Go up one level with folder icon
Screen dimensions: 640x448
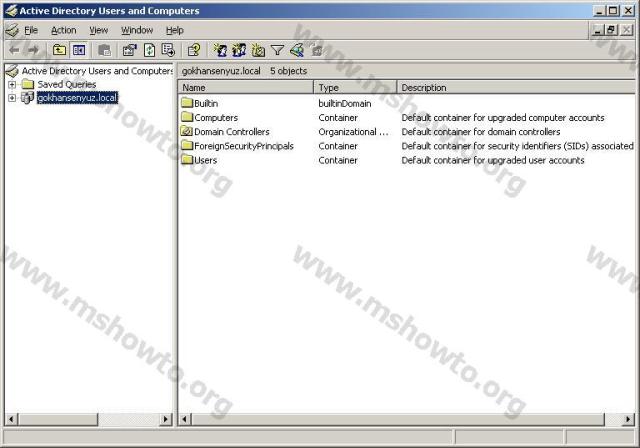[x=60, y=50]
